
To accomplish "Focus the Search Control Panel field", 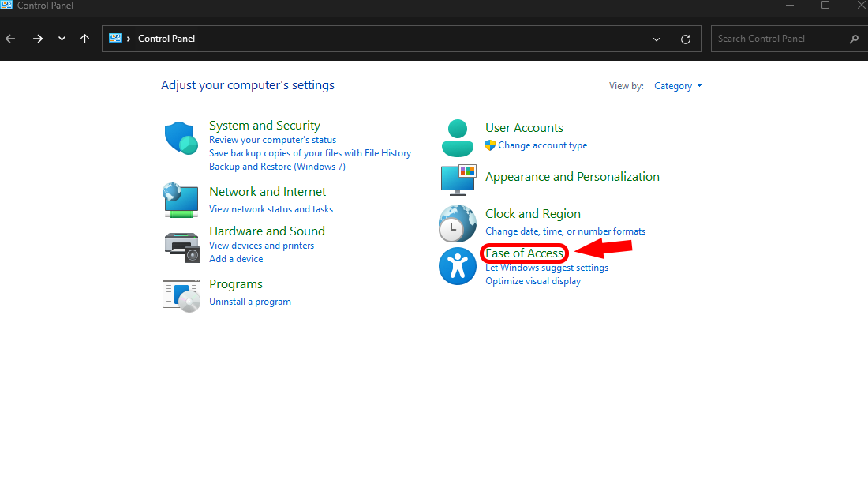I will pos(781,39).
